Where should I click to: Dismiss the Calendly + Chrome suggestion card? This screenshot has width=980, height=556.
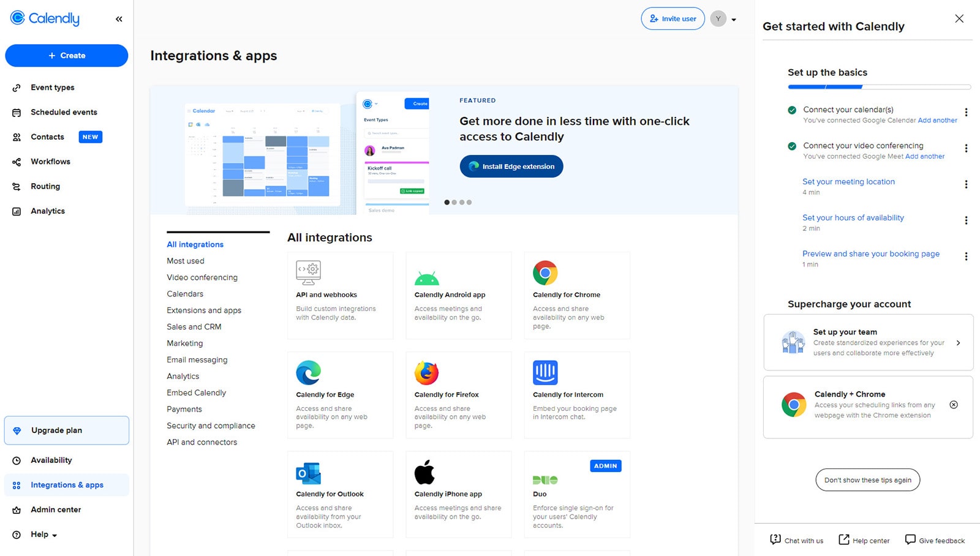[x=954, y=405]
